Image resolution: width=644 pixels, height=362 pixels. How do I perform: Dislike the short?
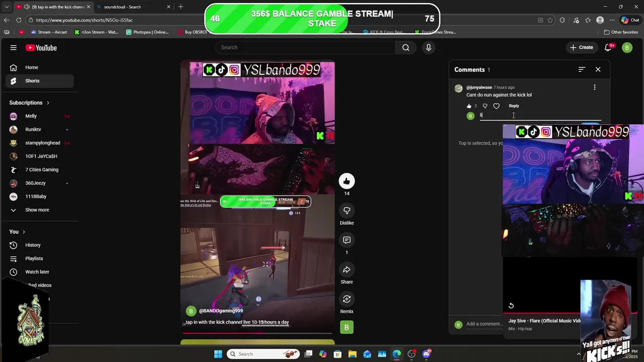click(347, 211)
